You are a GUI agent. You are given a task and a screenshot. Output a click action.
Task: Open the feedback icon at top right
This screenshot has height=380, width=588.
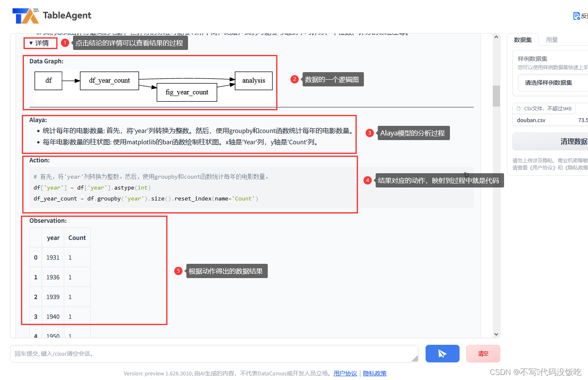click(577, 16)
